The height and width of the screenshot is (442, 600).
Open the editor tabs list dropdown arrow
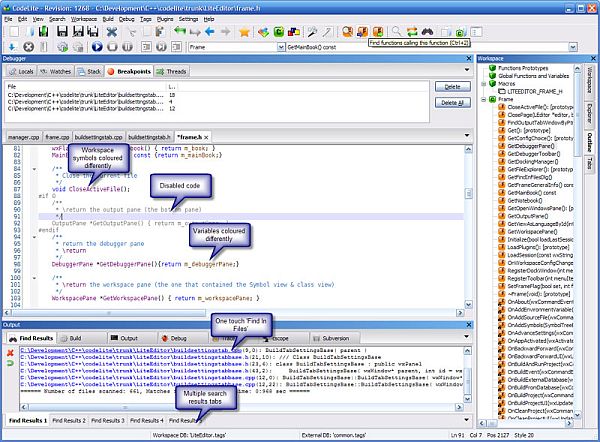[467, 135]
